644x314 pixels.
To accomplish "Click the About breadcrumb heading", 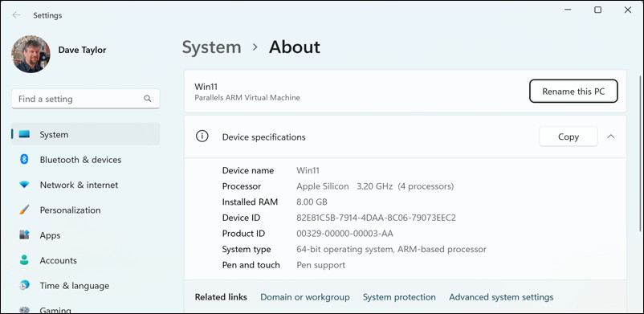I will click(x=295, y=47).
